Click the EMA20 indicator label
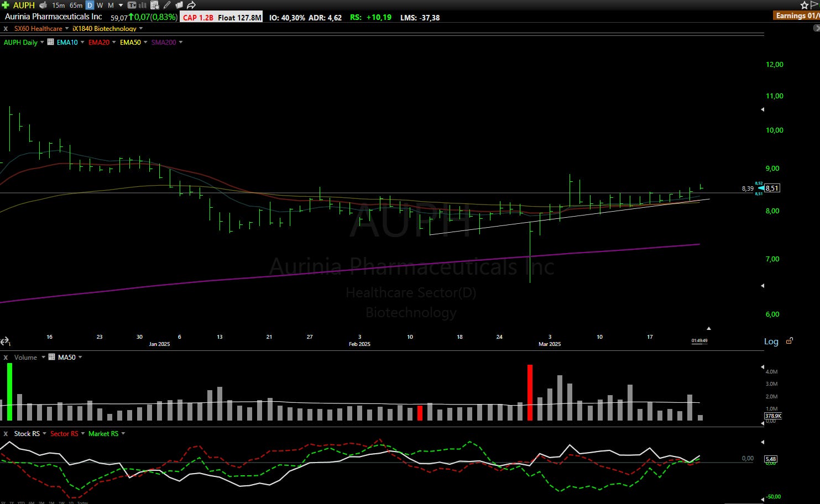The image size is (820, 504). tap(99, 42)
